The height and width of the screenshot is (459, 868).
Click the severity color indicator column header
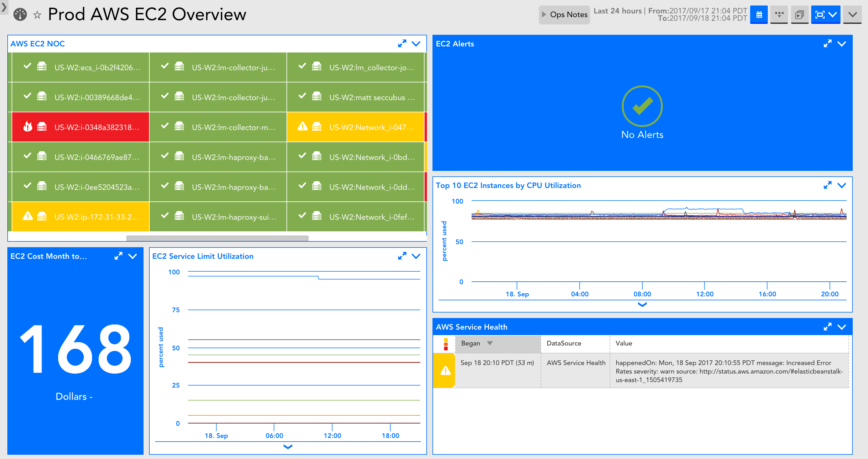446,344
